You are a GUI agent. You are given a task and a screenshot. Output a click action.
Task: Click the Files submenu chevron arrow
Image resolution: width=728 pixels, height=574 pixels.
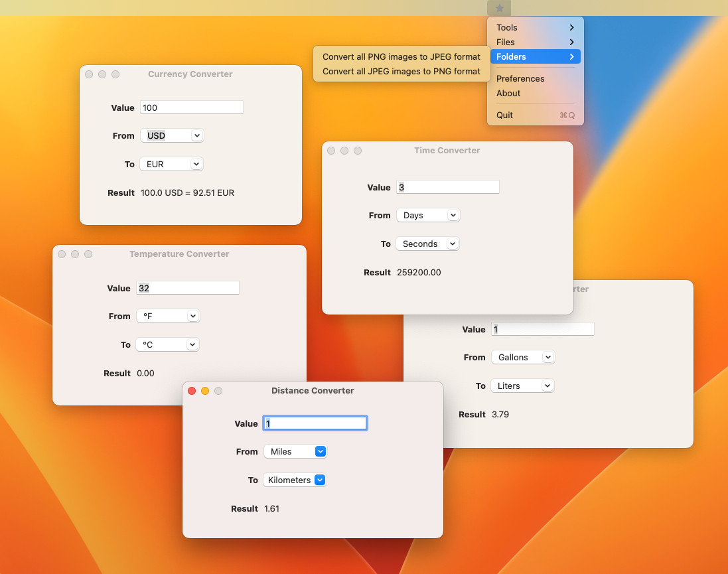[572, 42]
